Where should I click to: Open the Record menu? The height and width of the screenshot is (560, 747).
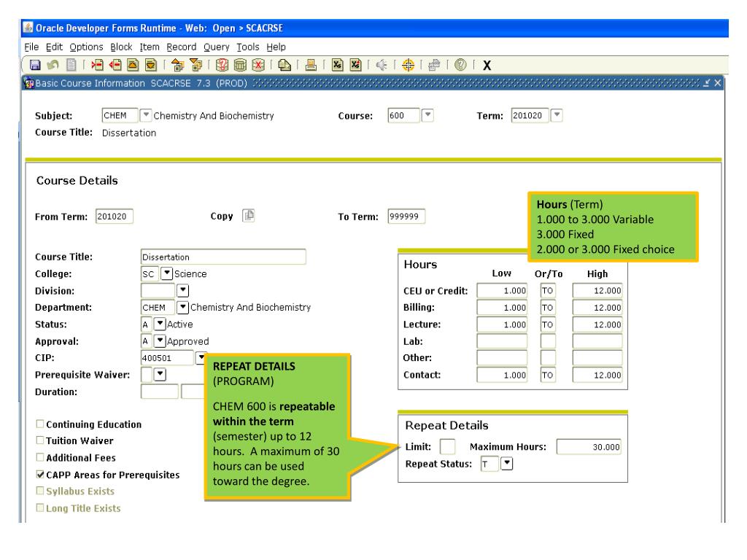[x=182, y=47]
